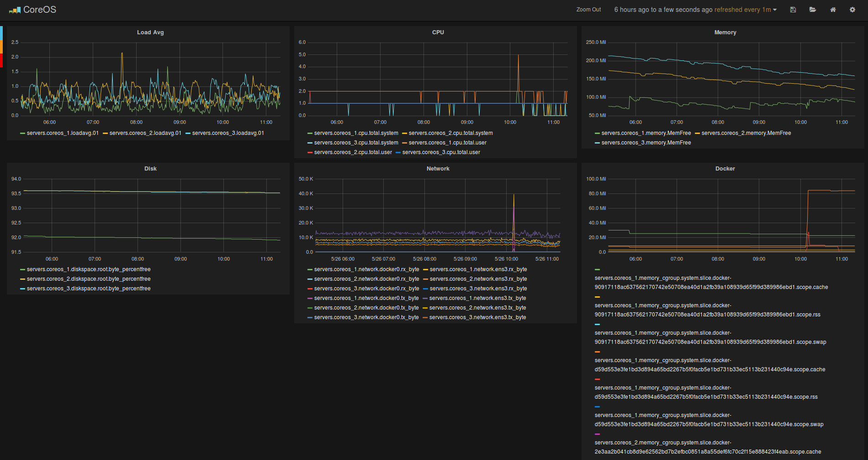Open dashboard settings via the gear icon

coord(852,9)
